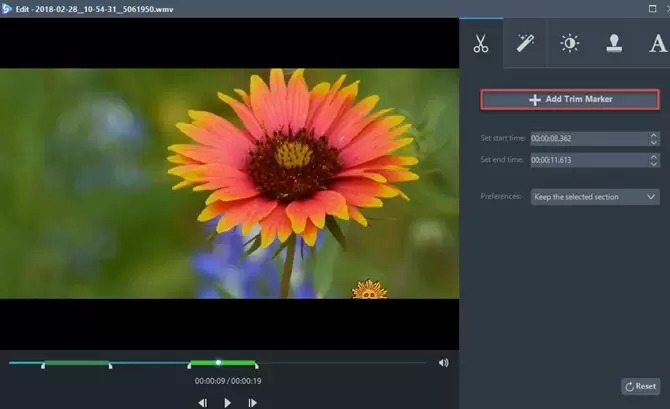The image size is (670, 409).
Task: Play the video preview
Action: (227, 402)
